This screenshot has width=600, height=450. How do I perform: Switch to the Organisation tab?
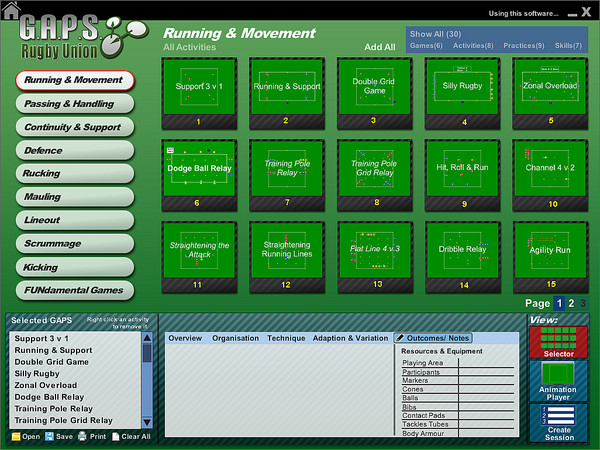(235, 338)
